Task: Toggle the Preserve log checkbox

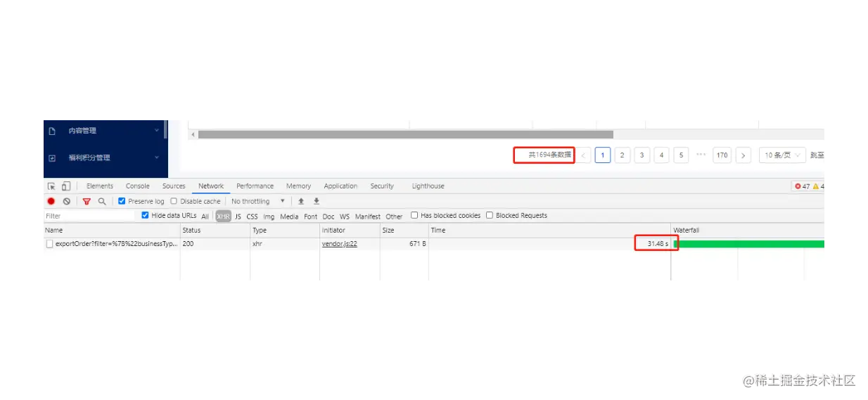Action: point(122,201)
